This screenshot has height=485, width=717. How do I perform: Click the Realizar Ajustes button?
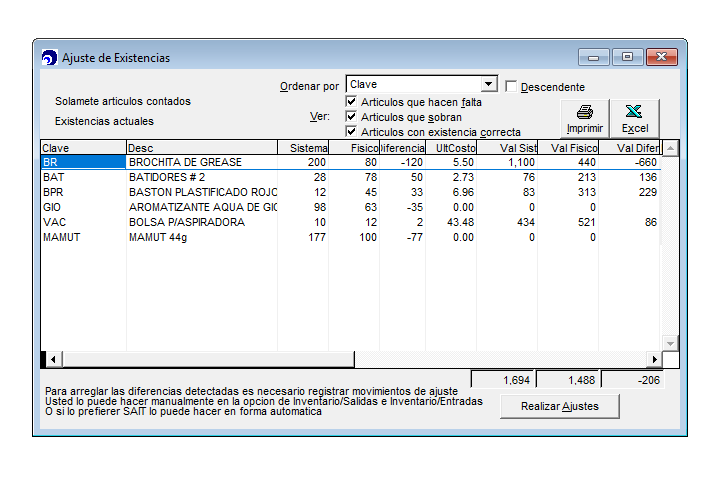point(560,406)
